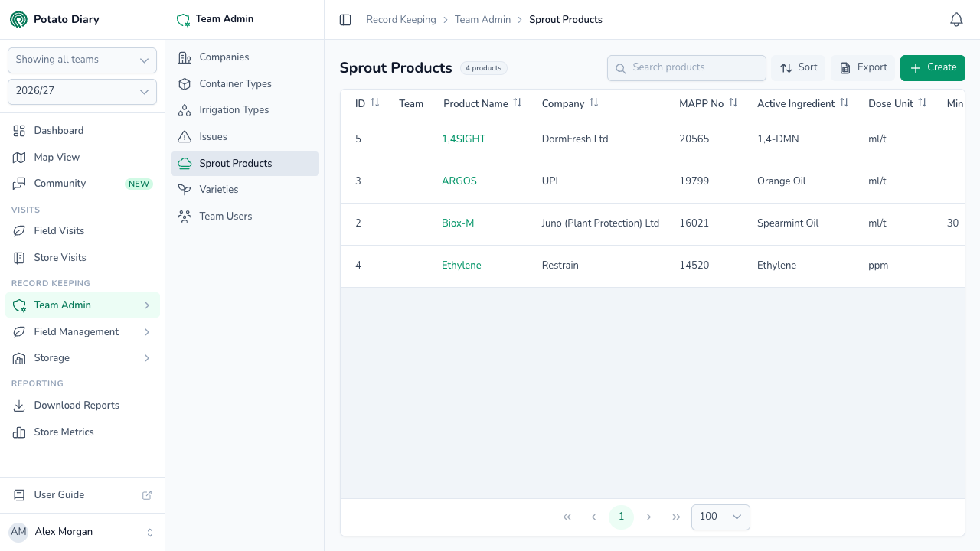Click the Create button

click(x=933, y=67)
